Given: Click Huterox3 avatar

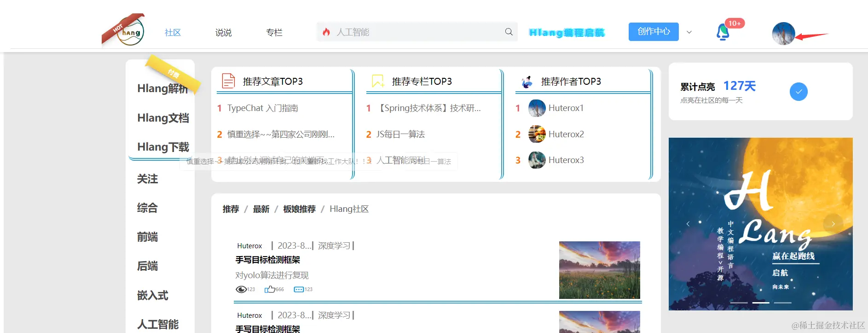Looking at the screenshot, I should coord(537,160).
